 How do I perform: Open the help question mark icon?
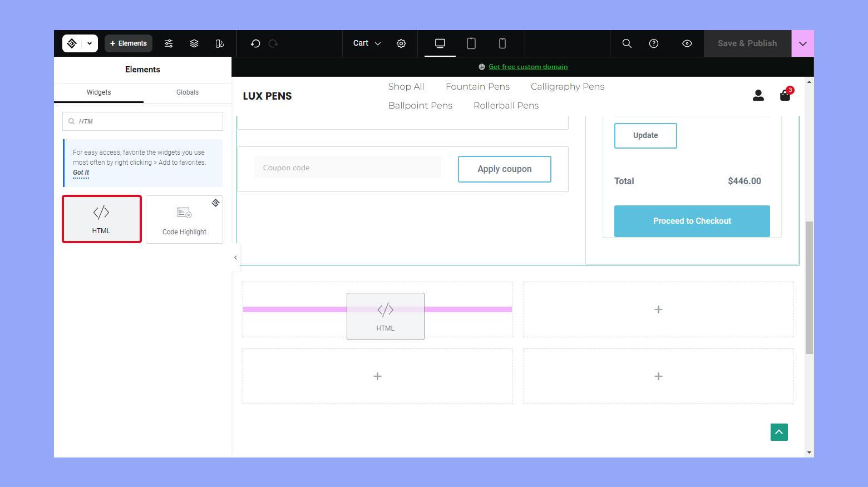pyautogui.click(x=654, y=43)
